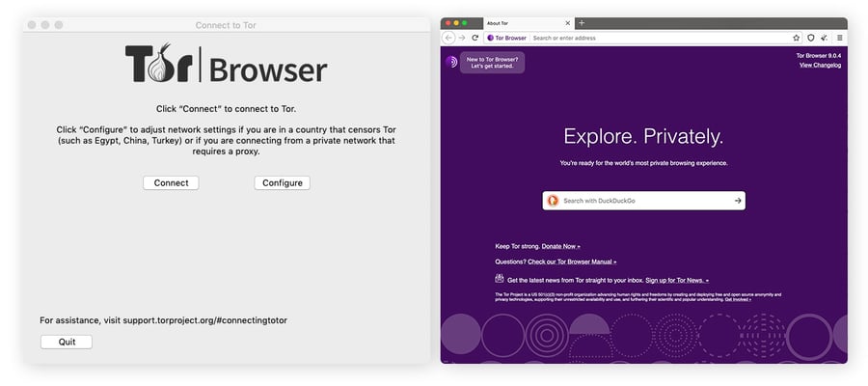
Task: Click the DuckDuckGo logo in search box
Action: pyautogui.click(x=553, y=201)
